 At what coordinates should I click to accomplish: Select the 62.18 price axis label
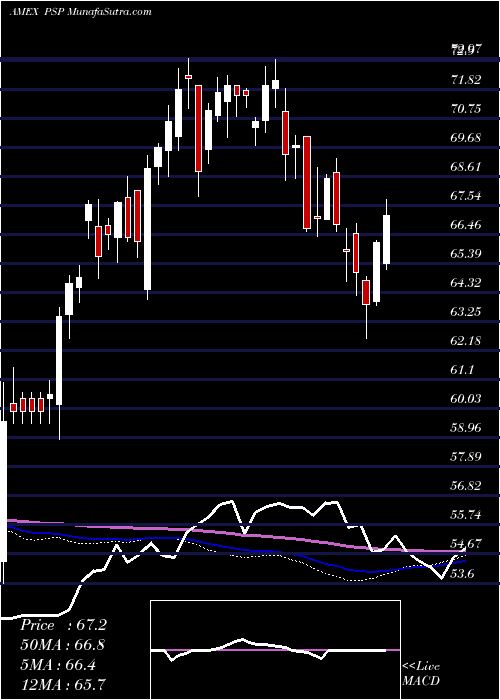(x=466, y=341)
